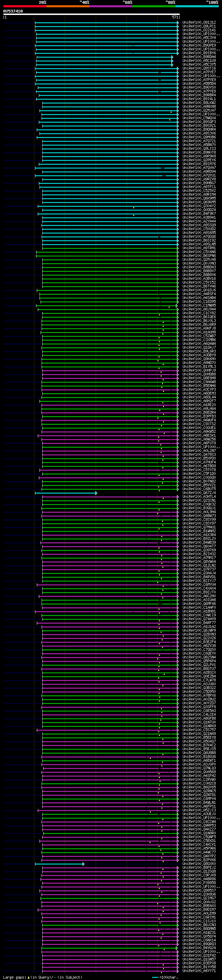Select subject label UniRef100_C1SJ10

[x=199, y=921]
